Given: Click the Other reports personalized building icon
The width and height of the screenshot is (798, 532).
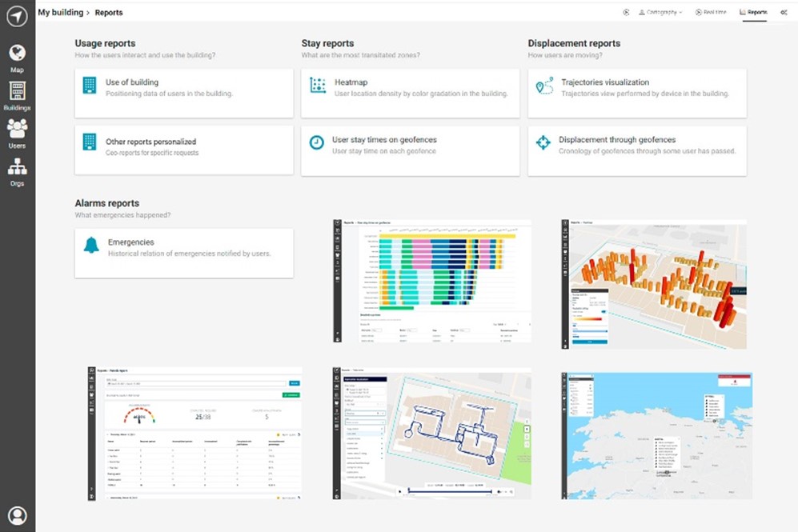Looking at the screenshot, I should [x=90, y=142].
